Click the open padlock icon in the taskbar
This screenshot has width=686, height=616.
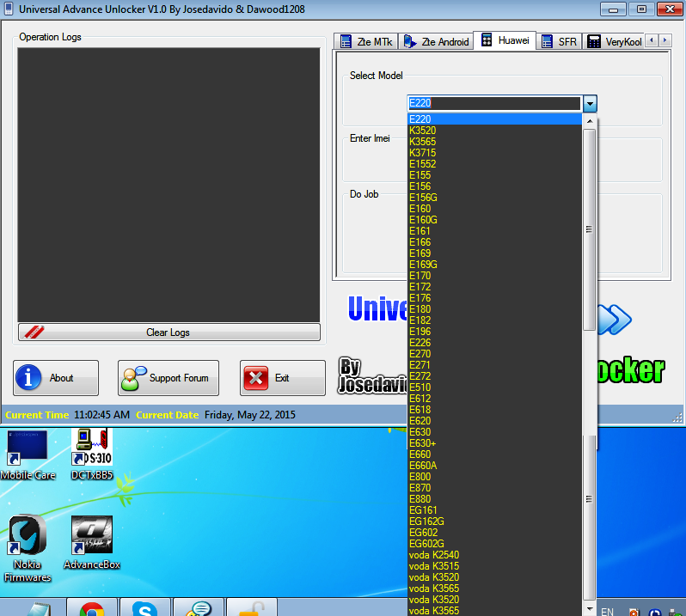[252, 608]
